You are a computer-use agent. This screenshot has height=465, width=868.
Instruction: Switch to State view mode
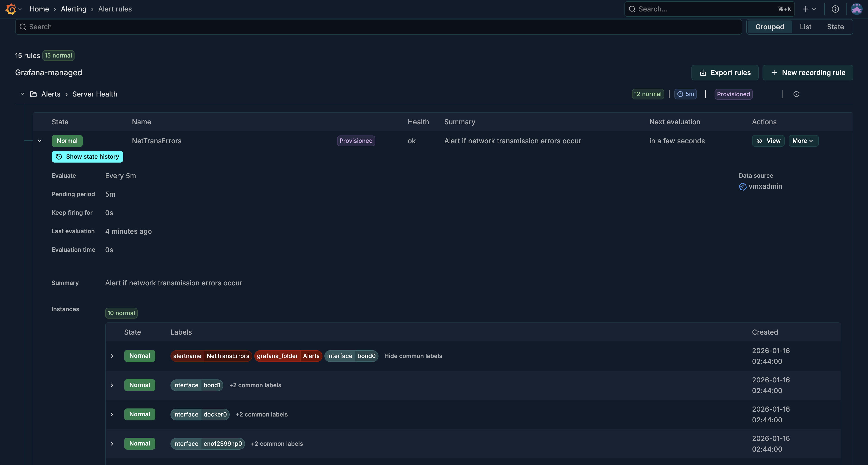(836, 27)
